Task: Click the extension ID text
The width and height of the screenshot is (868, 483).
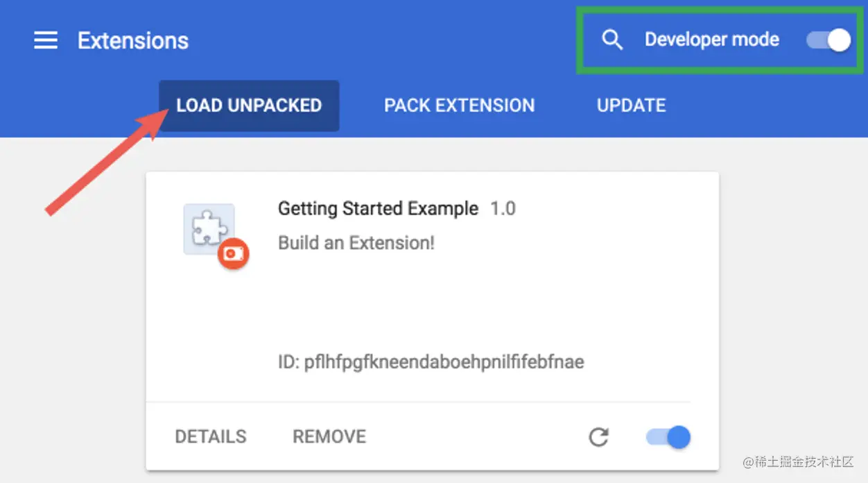Action: click(431, 362)
